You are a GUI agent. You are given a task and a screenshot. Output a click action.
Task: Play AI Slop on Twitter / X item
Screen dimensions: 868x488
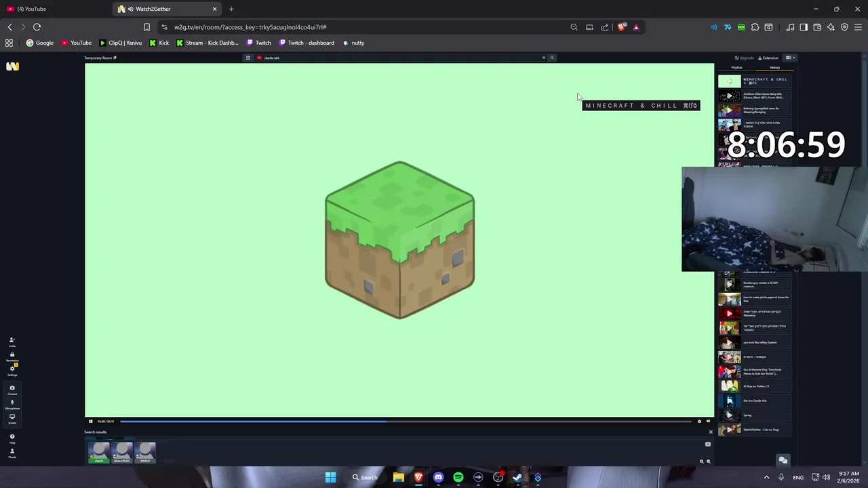coord(755,386)
